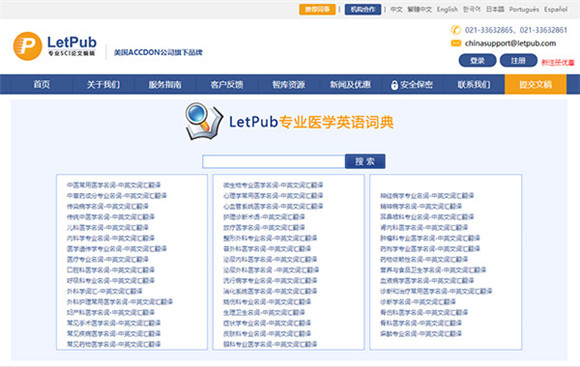Image resolution: width=580 pixels, height=367 pixels.
Task: Click the 美国ACCDON公司旗下品牌 tagline
Action: tap(158, 53)
